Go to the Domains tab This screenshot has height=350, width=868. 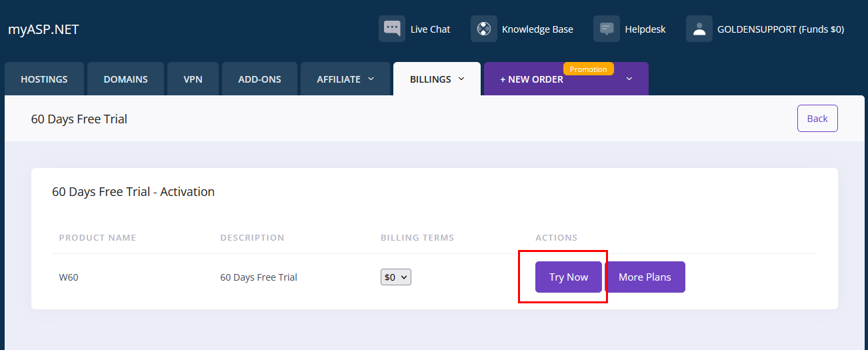click(125, 79)
